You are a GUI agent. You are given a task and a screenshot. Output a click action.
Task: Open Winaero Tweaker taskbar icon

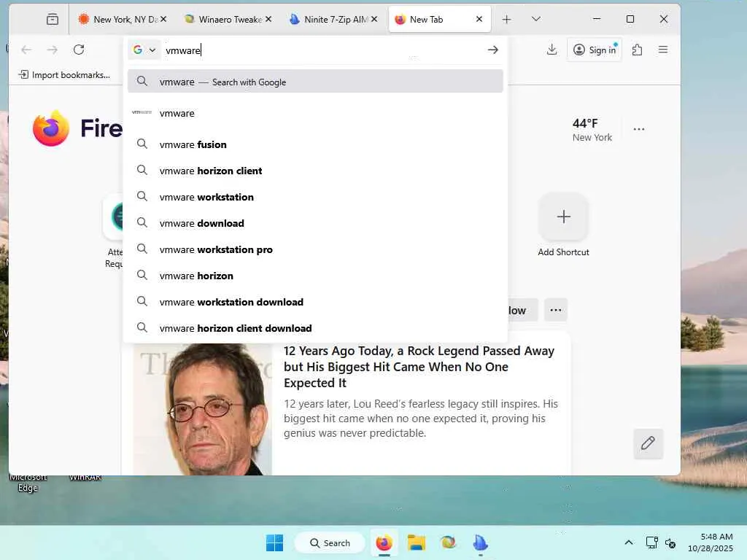pos(449,542)
